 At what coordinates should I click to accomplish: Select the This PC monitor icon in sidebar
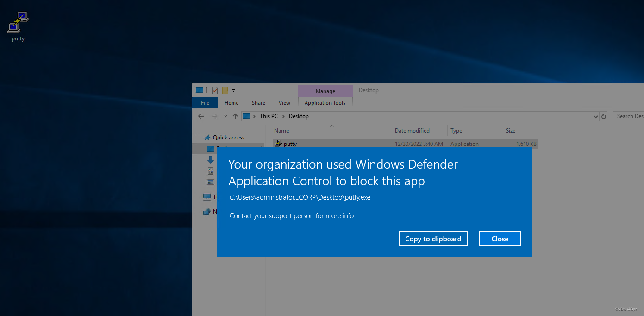coord(207,197)
